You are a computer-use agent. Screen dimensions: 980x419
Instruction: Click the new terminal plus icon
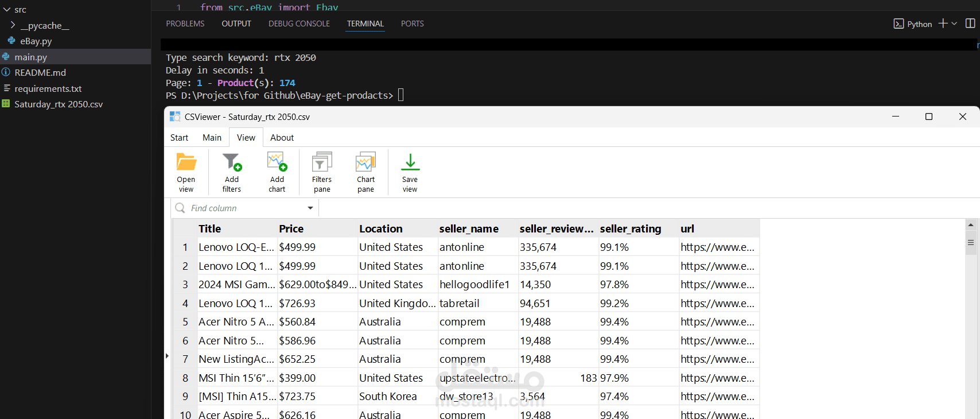(x=943, y=24)
